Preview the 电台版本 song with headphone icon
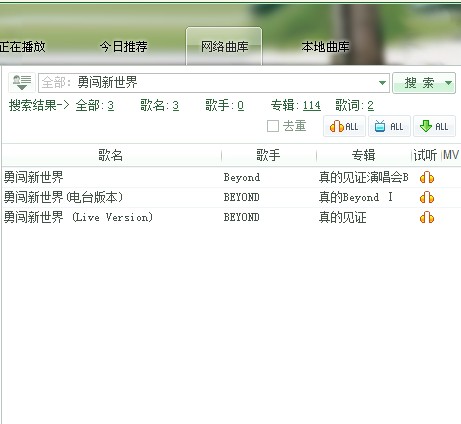 [427, 197]
